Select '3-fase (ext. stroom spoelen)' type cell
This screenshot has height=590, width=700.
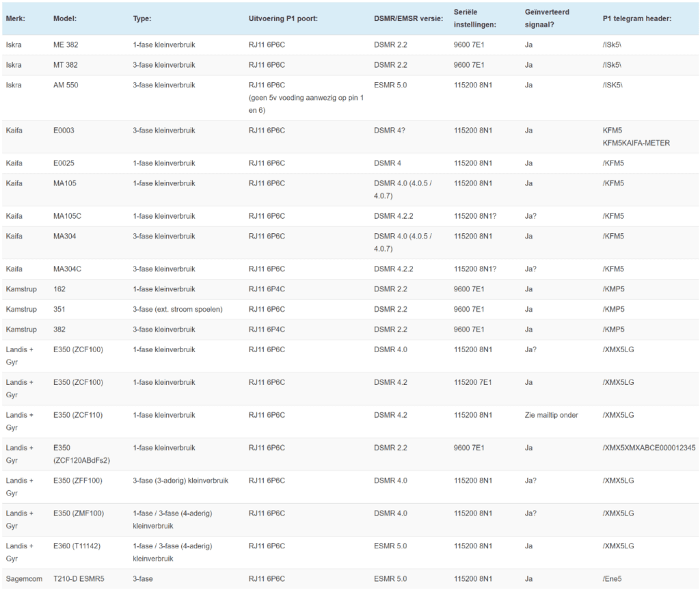pos(178,309)
